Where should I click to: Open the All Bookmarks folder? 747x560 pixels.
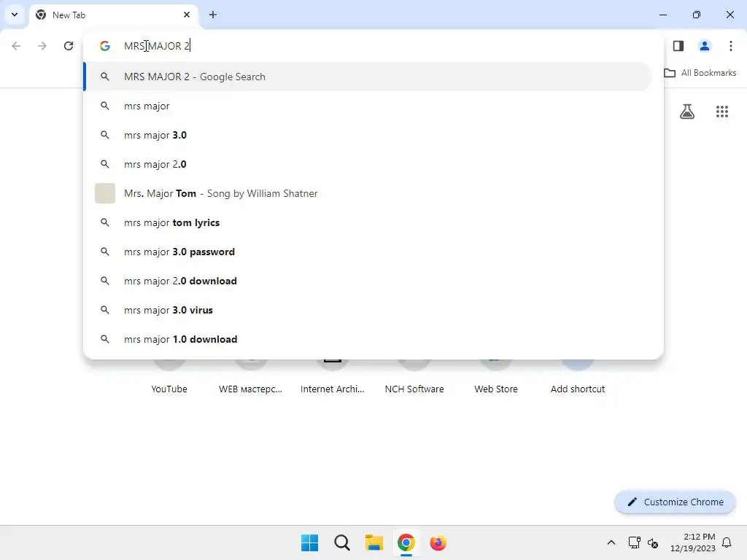[x=700, y=73]
